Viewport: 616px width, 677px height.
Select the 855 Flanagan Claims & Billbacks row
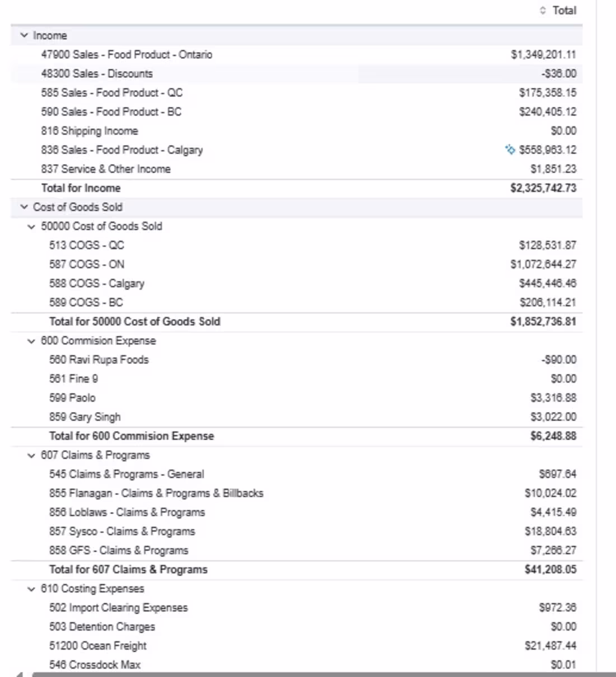coord(296,493)
